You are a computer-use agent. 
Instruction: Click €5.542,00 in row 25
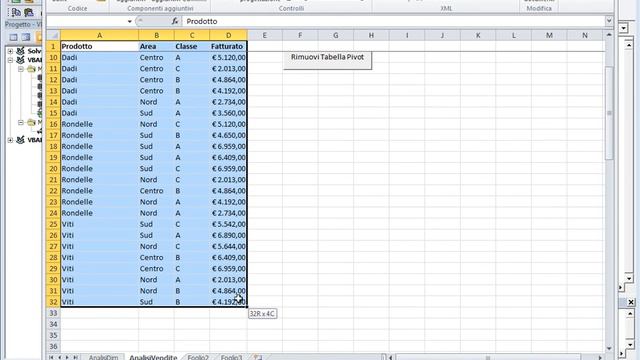tap(228, 224)
